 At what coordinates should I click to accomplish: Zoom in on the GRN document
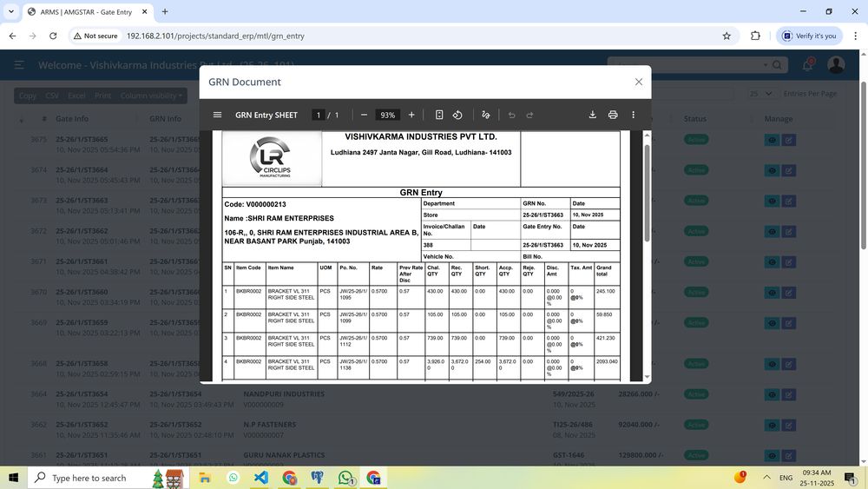tap(411, 115)
